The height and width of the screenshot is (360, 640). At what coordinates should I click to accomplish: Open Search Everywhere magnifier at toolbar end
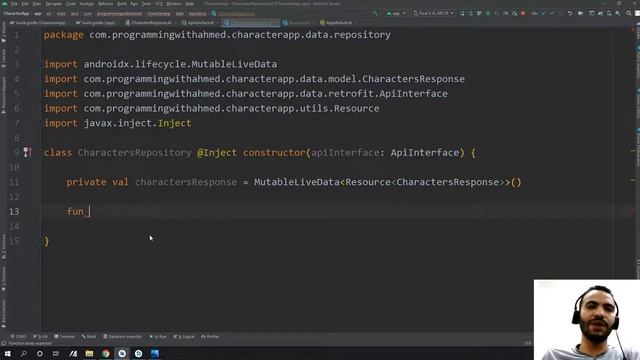point(629,13)
